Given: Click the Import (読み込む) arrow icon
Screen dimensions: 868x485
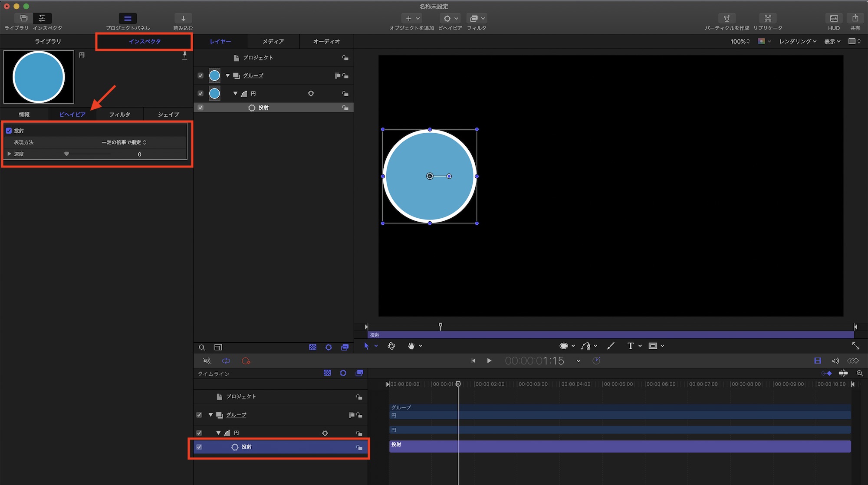Looking at the screenshot, I should click(x=183, y=19).
